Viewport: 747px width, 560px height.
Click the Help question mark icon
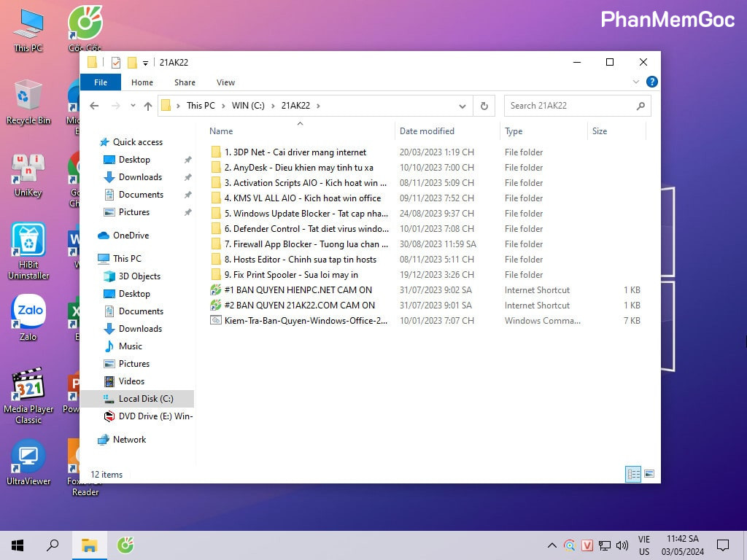coord(652,82)
